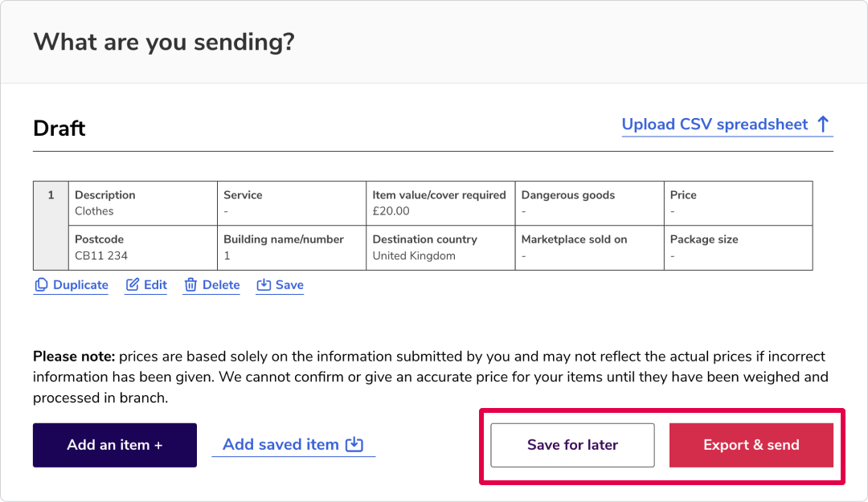Click the Save download icon under the table

pos(264,285)
